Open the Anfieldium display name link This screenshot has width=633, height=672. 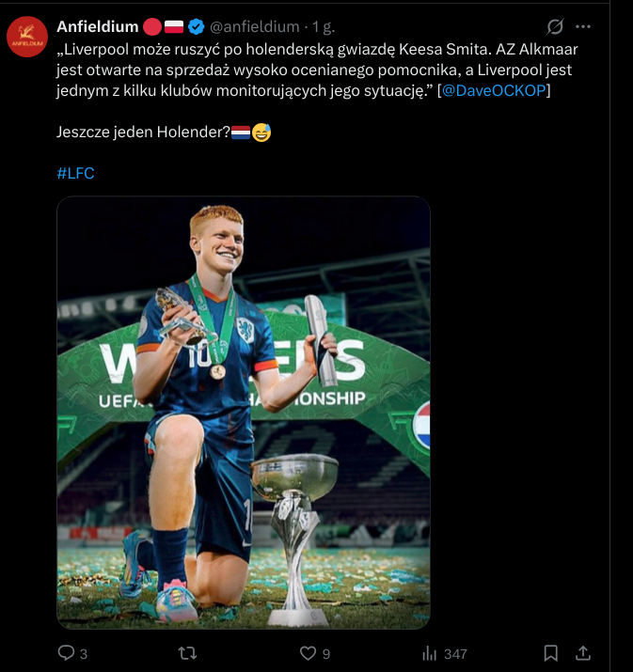97,26
